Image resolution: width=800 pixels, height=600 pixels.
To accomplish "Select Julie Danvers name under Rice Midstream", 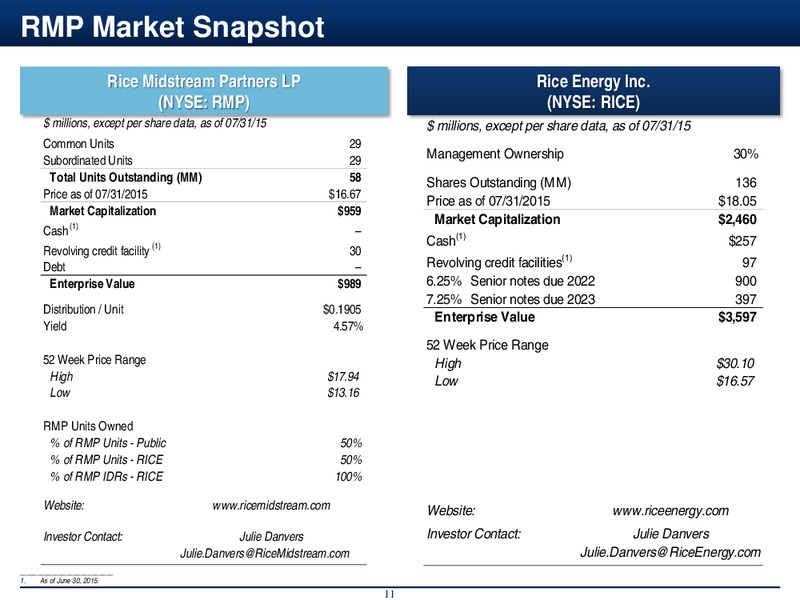I will pyautogui.click(x=271, y=537).
